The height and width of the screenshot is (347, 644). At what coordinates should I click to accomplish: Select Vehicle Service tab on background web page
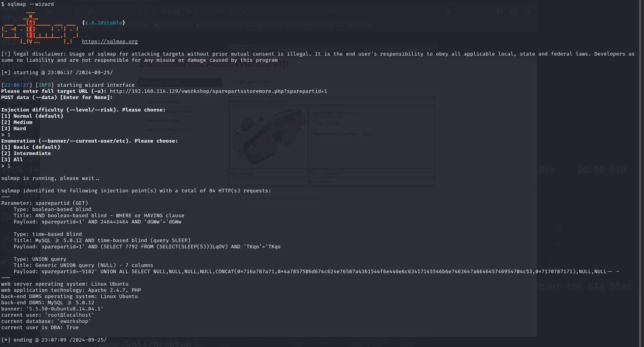(335, 49)
